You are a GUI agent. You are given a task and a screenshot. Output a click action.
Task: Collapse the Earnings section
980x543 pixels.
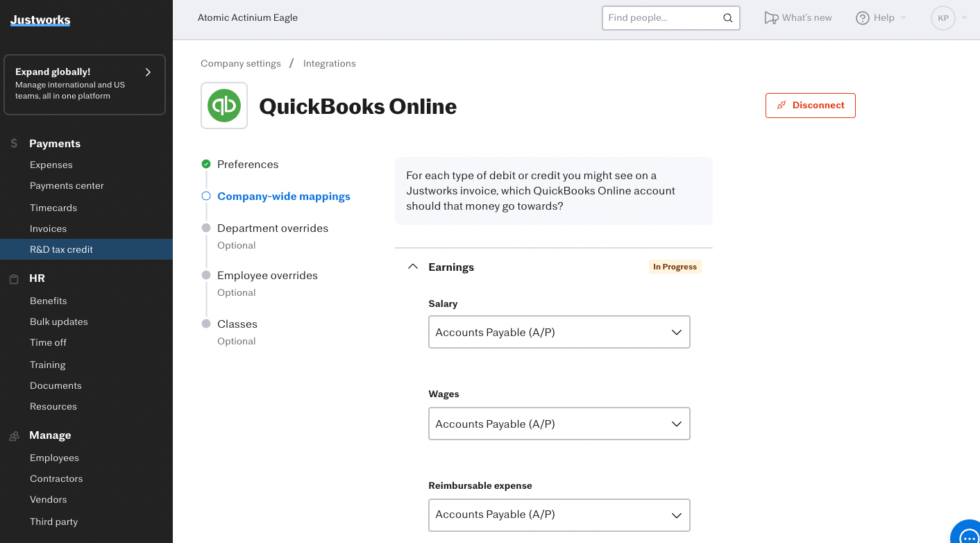(413, 267)
